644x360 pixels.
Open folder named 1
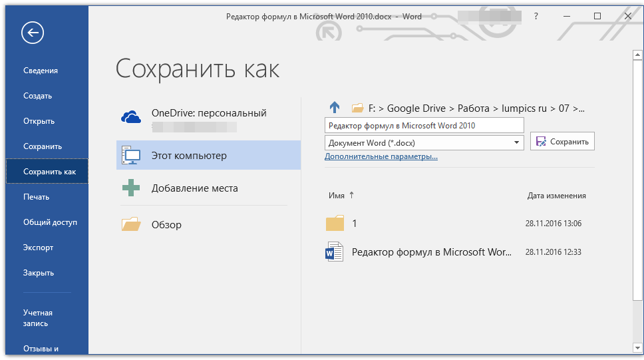click(x=335, y=224)
